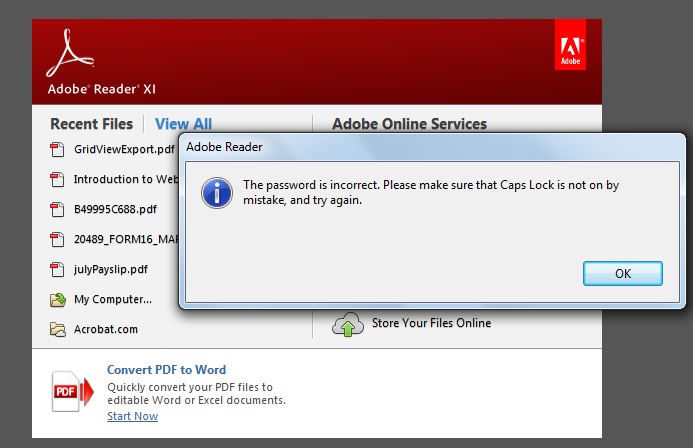Open GridViewExport.pdf from recent files
The height and width of the screenshot is (448, 693).
click(124, 149)
